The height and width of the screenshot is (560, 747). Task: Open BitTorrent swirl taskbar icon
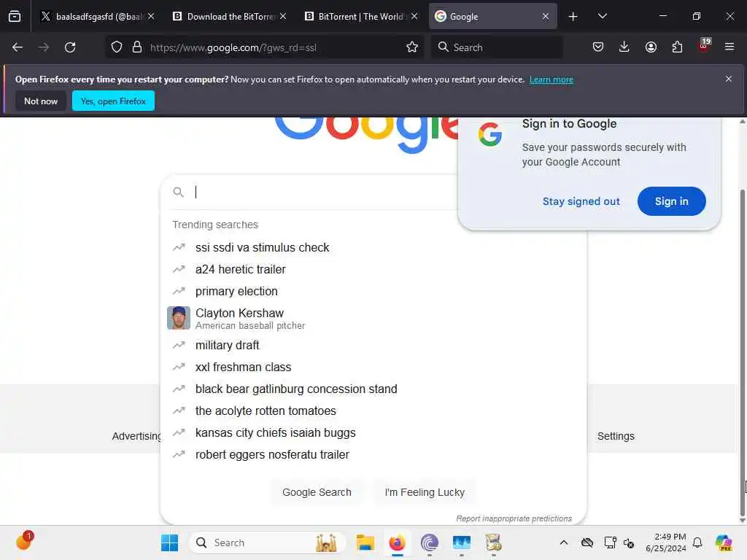coord(429,542)
